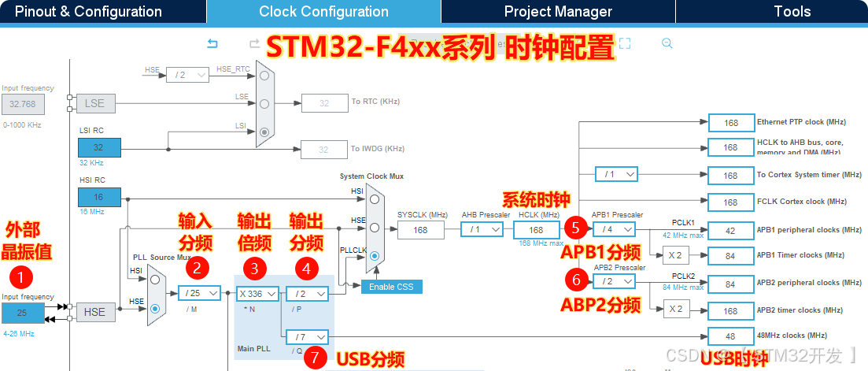The image size is (868, 371).
Task: Open the HSE /2 RTC divider dropdown
Action: (187, 75)
